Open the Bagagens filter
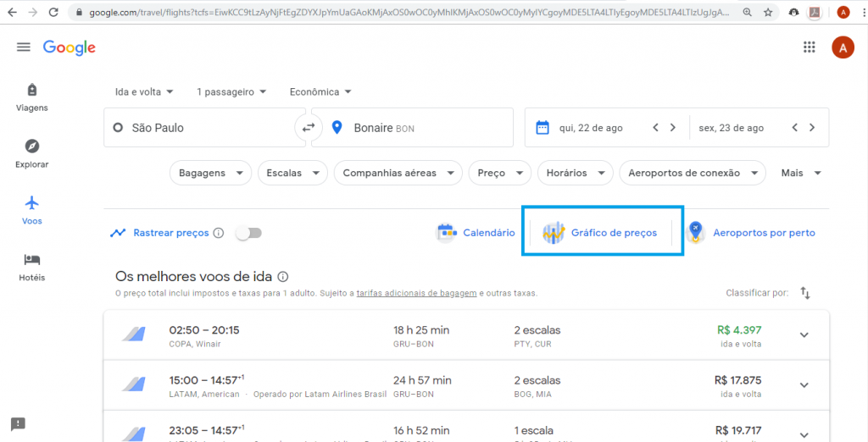 pyautogui.click(x=210, y=173)
